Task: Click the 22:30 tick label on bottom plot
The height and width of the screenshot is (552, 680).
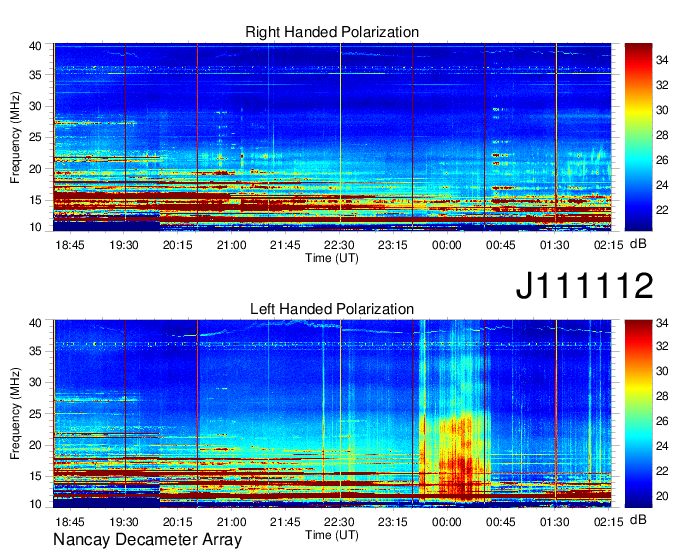Action: [339, 522]
